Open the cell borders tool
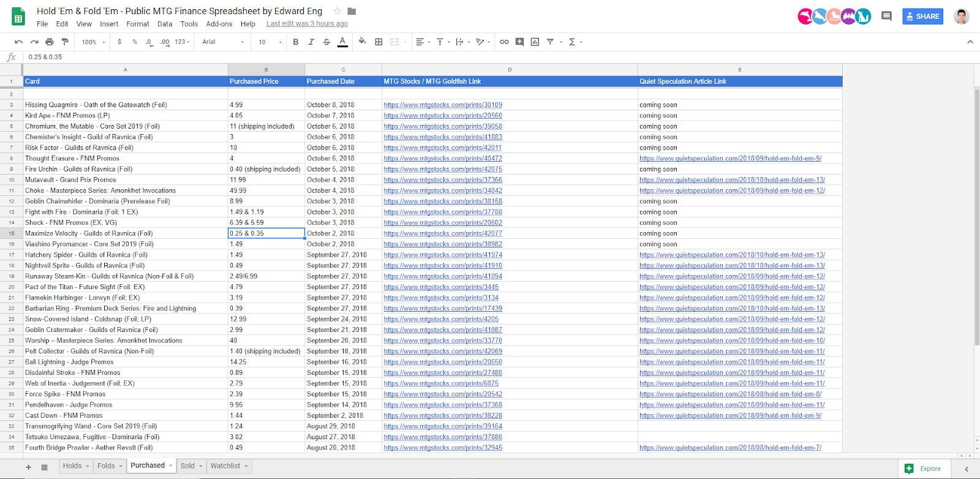Image resolution: width=980 pixels, height=479 pixels. click(379, 42)
